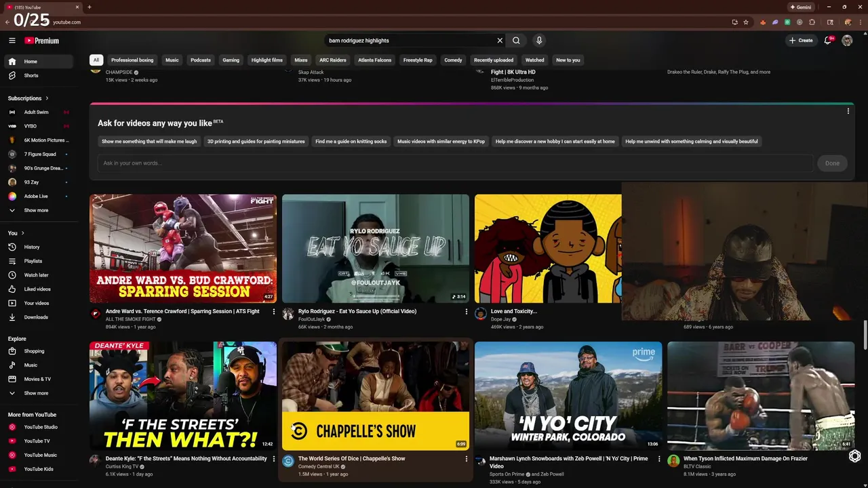Image resolution: width=868 pixels, height=488 pixels.
Task: Open Movies & TV under Explore
Action: (x=39, y=379)
